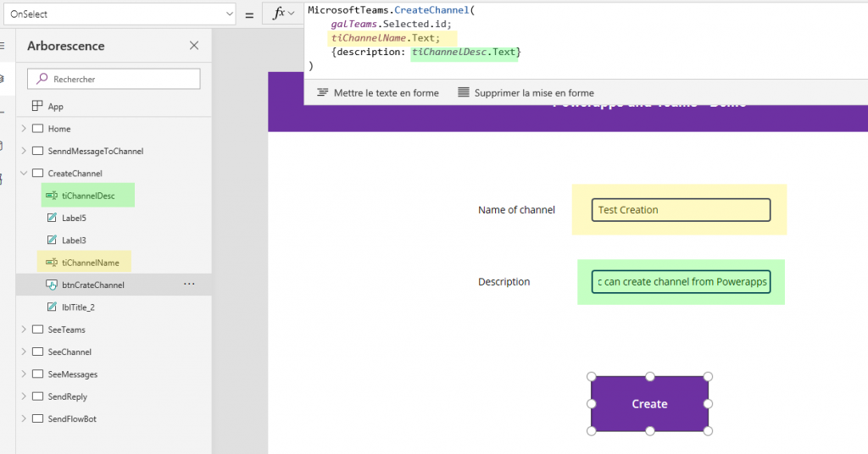The height and width of the screenshot is (454, 868).
Task: Expand the SeeTeams screen node
Action: coord(24,329)
